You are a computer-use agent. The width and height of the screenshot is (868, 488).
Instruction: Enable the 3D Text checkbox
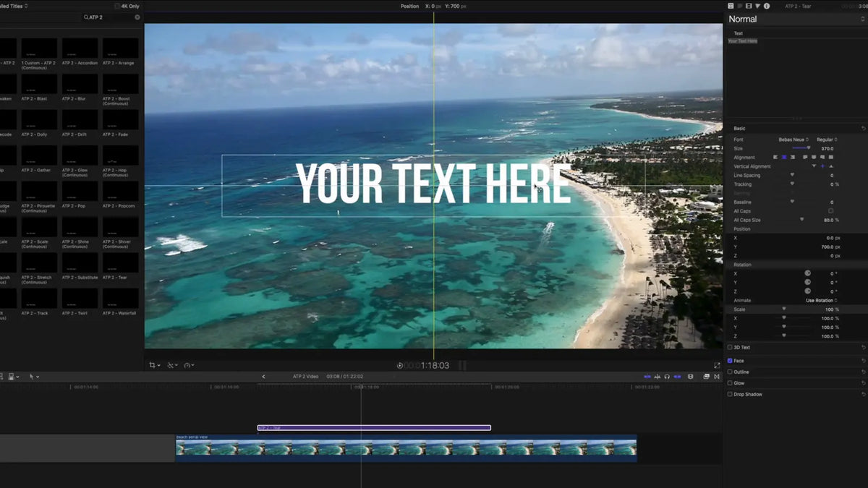pos(730,348)
